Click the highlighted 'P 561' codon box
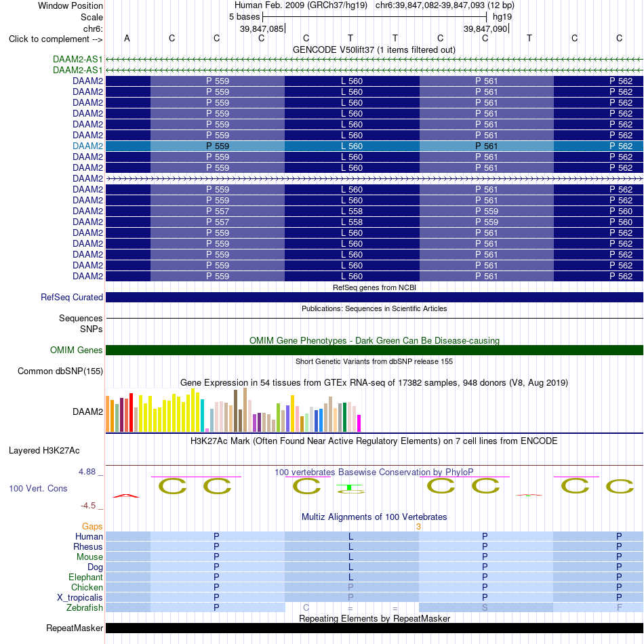This screenshot has width=644, height=644. click(486, 146)
